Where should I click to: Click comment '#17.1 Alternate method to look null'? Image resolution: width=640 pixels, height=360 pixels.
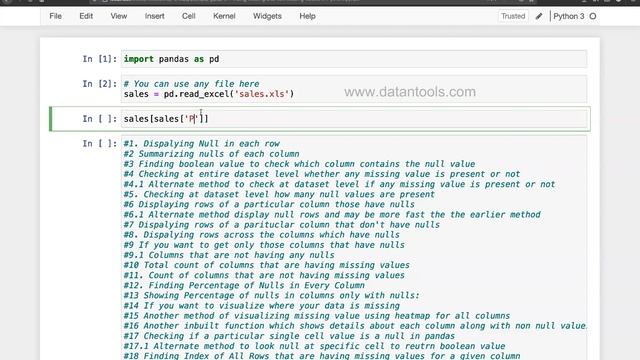pyautogui.click(x=314, y=346)
